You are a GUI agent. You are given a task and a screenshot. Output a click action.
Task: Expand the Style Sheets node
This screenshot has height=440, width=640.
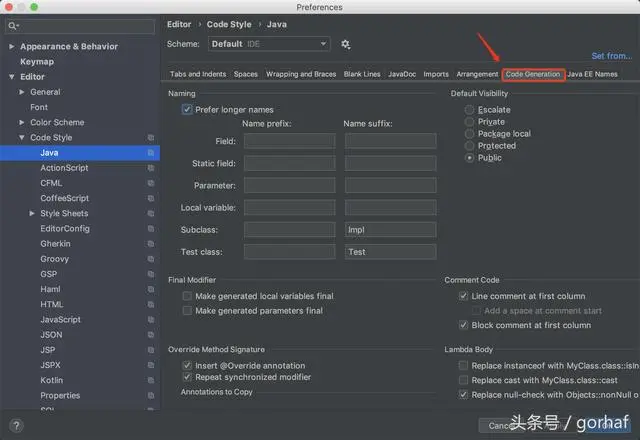(32, 213)
